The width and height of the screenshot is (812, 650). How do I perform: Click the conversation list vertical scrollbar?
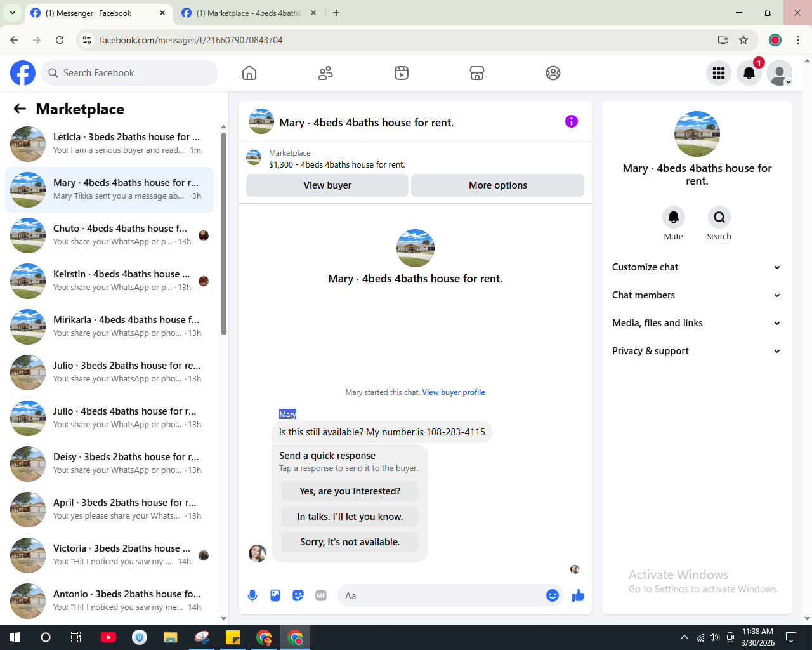(223, 234)
